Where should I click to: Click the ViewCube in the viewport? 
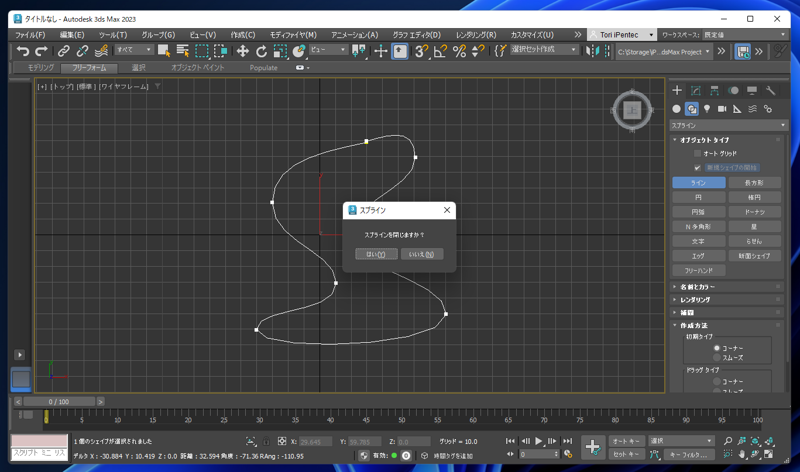632,110
